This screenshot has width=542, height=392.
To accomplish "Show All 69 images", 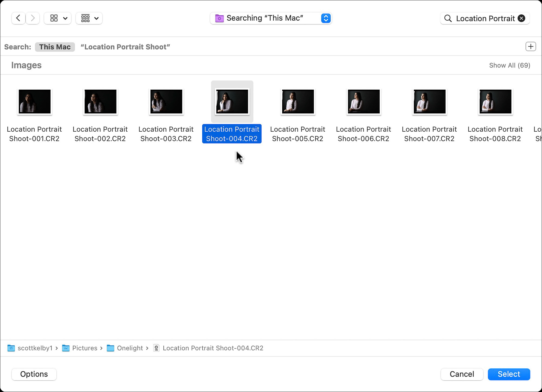I will tap(509, 65).
